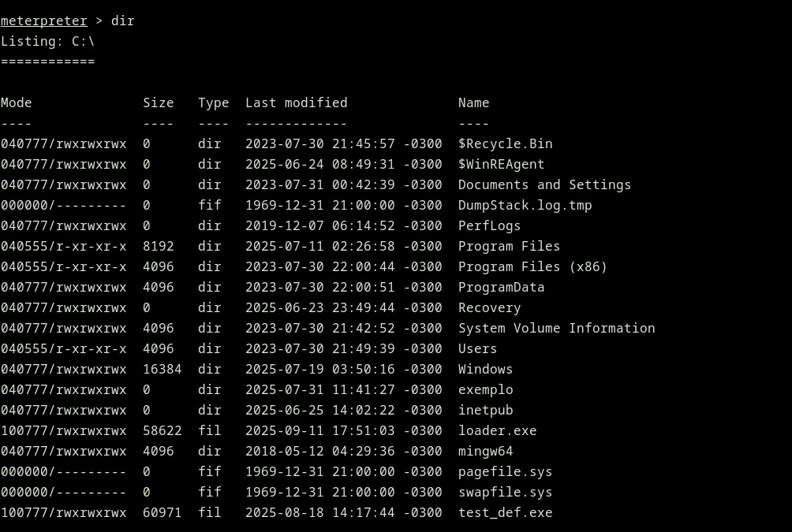Click the exemplo directory name
Image resolution: width=792 pixels, height=532 pixels.
[x=485, y=389]
